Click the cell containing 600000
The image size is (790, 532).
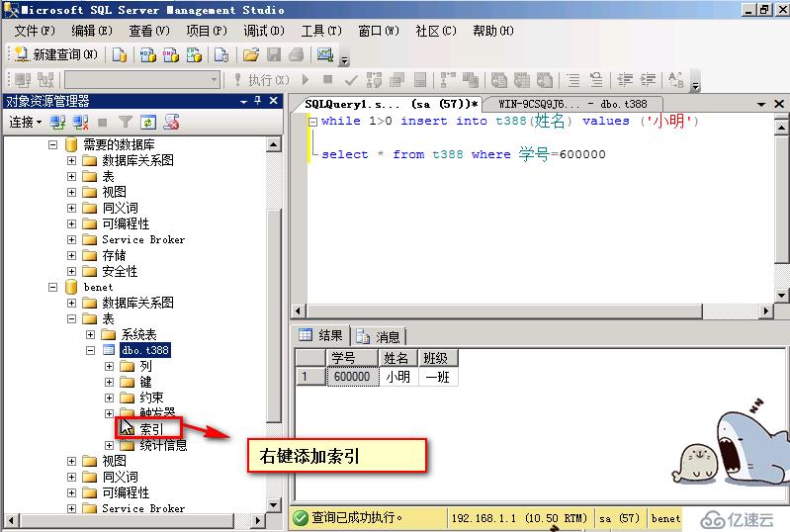[x=352, y=377]
